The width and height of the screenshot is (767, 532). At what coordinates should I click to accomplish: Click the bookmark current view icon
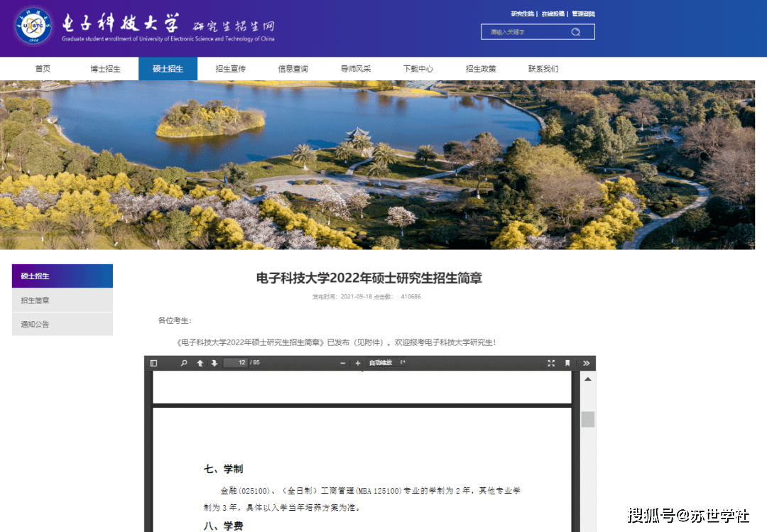(x=567, y=363)
